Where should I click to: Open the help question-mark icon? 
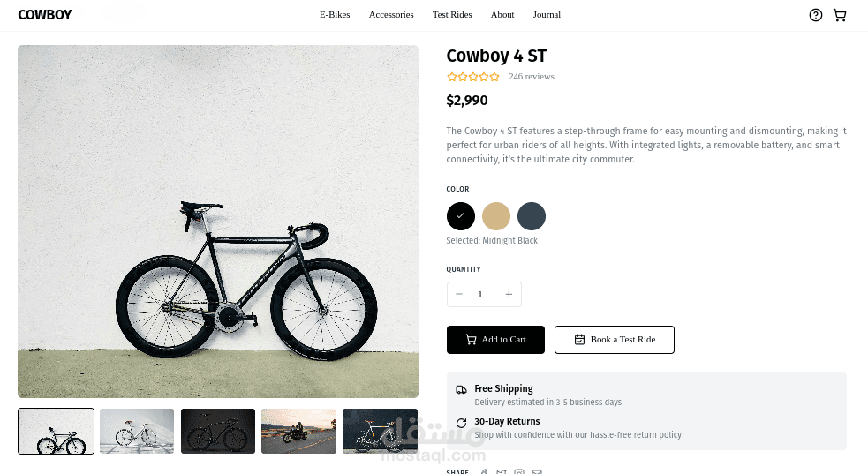[x=815, y=15]
